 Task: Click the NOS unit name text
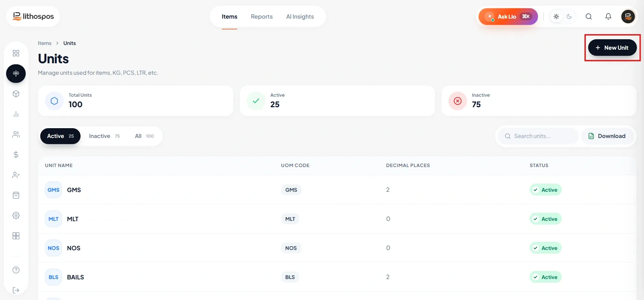coord(74,248)
